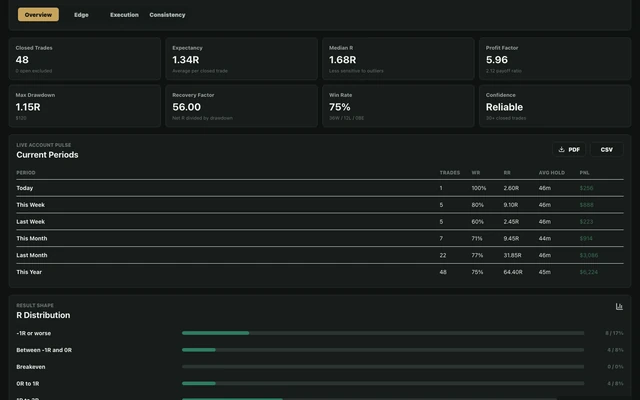Select the This Year row label
The width and height of the screenshot is (640, 400).
pyautogui.click(x=29, y=272)
